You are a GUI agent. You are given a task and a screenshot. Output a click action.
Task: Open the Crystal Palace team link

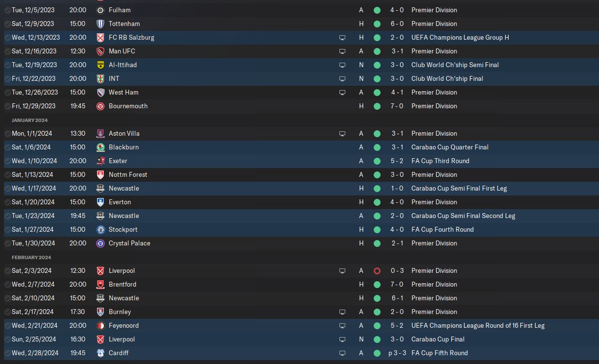(129, 243)
